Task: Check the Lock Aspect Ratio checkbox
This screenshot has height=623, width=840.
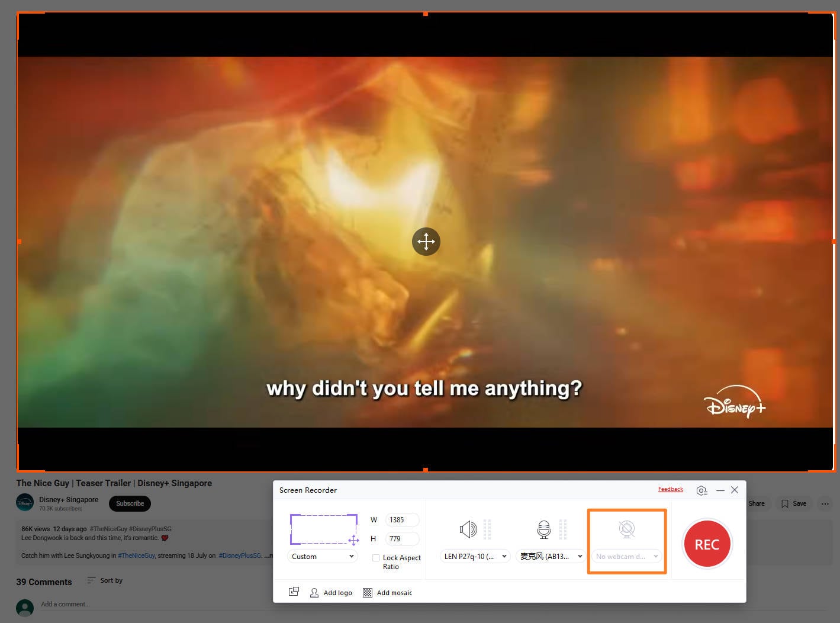Action: click(x=376, y=558)
